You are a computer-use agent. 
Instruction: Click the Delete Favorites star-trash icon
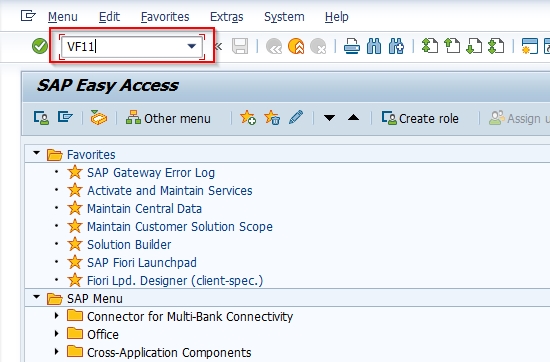[272, 118]
